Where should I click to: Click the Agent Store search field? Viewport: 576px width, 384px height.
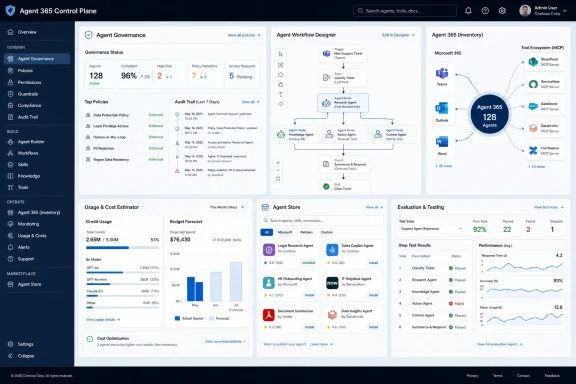322,220
